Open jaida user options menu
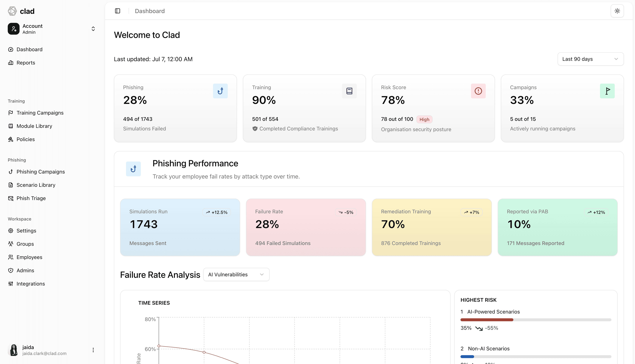The width and height of the screenshot is (635, 364). pyautogui.click(x=93, y=350)
